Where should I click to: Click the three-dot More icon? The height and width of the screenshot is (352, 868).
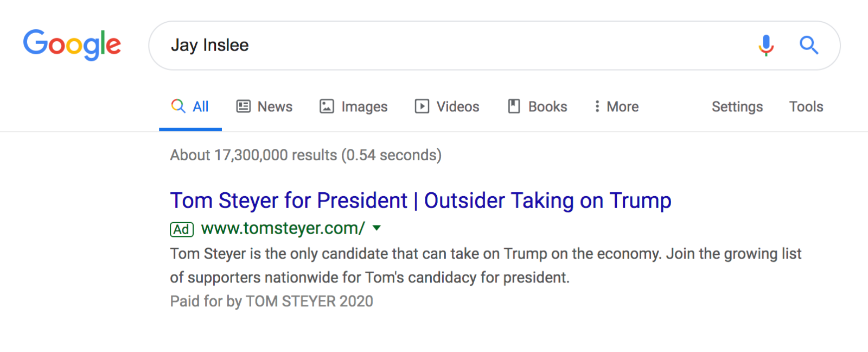point(597,106)
